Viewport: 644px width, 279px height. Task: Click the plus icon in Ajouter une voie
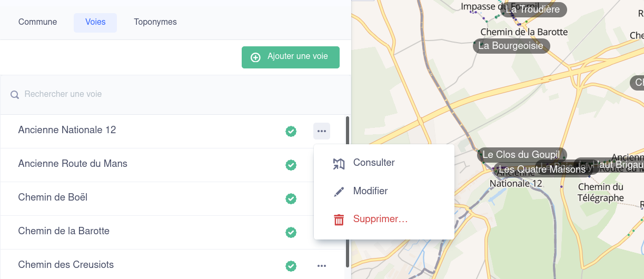pos(255,57)
